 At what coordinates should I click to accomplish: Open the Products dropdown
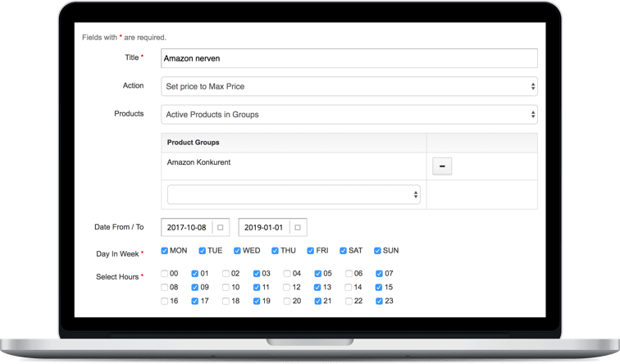point(349,114)
